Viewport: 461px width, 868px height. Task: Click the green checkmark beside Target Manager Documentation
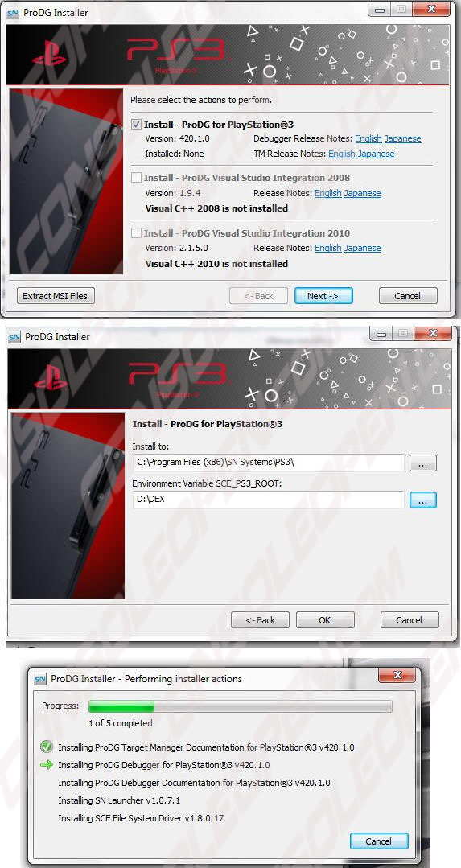pyautogui.click(x=47, y=747)
